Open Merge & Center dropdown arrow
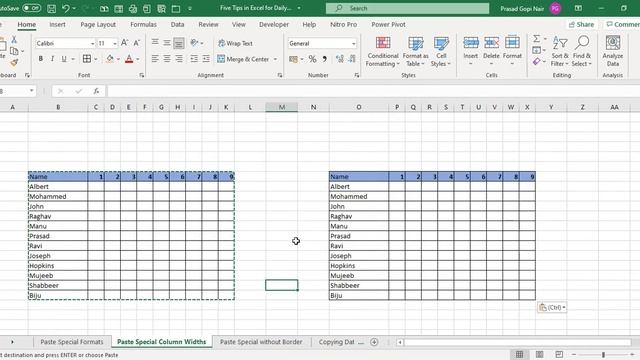This screenshot has width=640, height=360. point(275,59)
